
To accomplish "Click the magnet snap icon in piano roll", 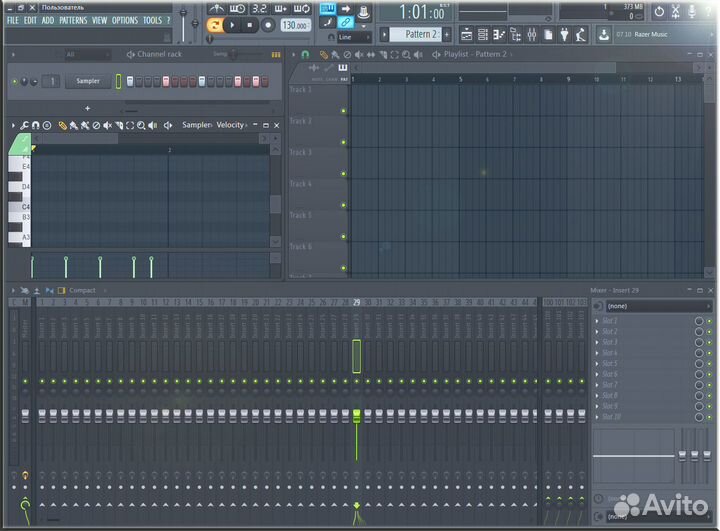I will click(x=35, y=125).
